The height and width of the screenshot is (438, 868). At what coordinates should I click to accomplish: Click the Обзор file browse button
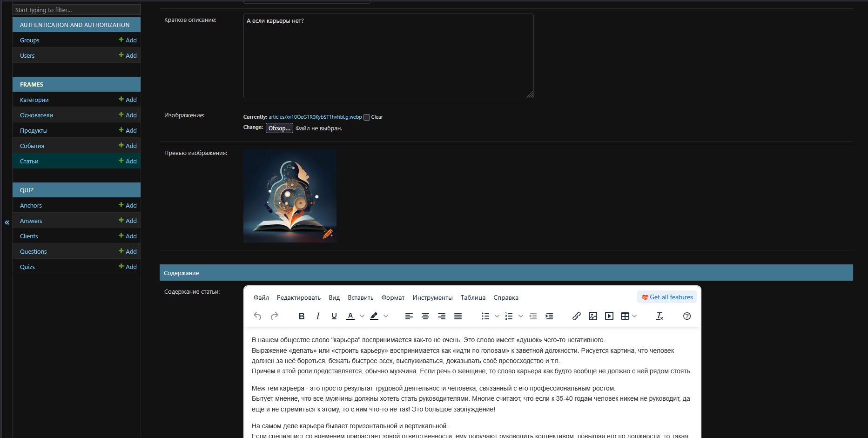click(279, 128)
